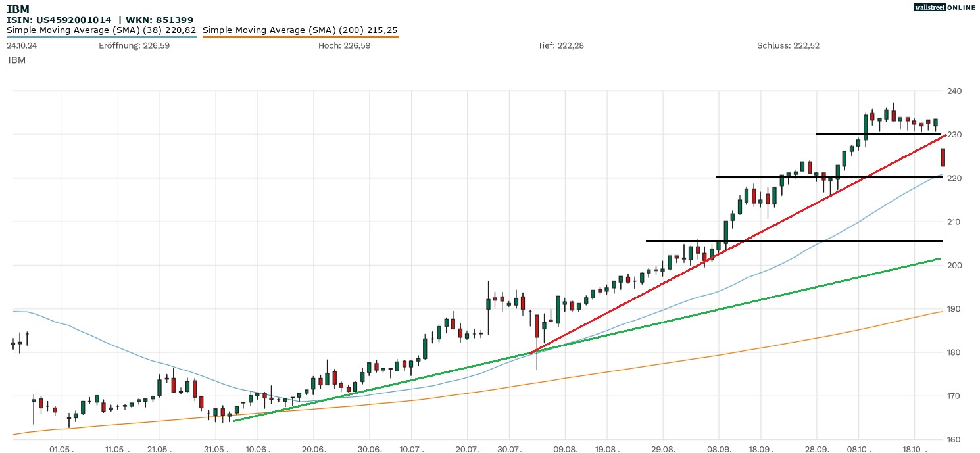
Task: Click the 08.09. date axis label
Action: [718, 448]
